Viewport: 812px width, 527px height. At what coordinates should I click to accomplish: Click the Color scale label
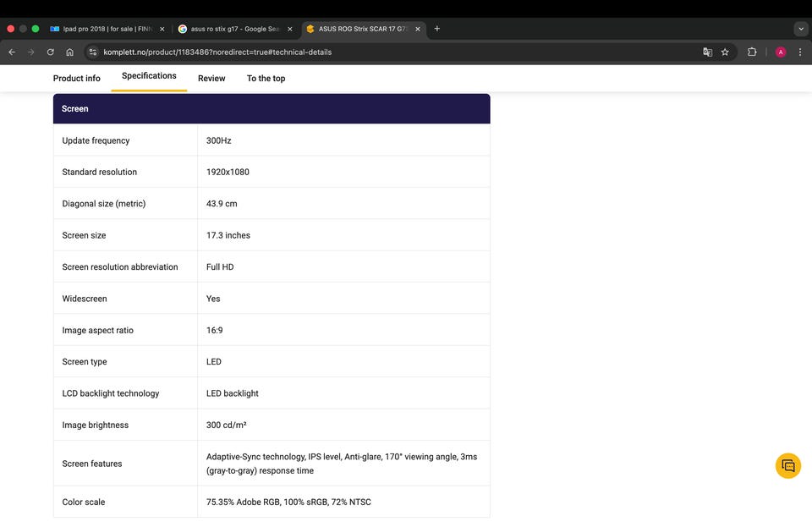click(x=84, y=502)
